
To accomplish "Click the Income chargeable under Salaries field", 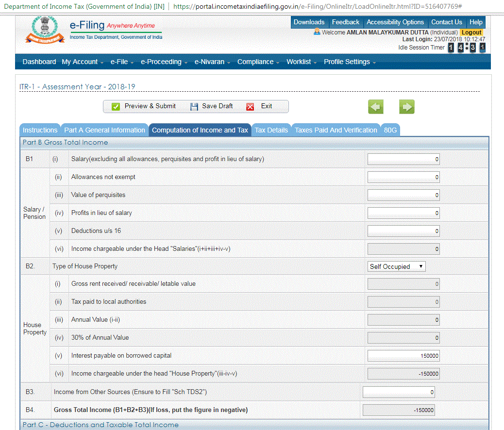I will (403, 249).
